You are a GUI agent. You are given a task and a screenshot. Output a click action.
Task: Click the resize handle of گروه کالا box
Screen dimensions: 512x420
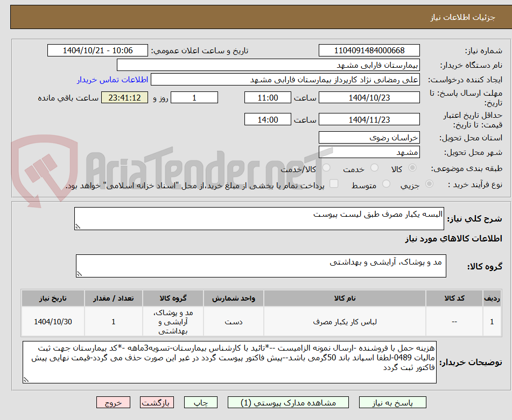(79, 274)
